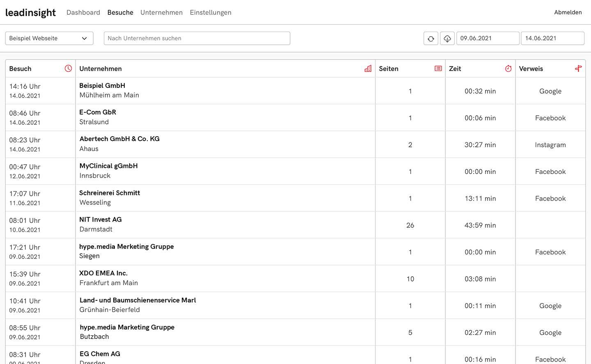The width and height of the screenshot is (591, 364).
Task: Open Beispiel GmbH company entry
Action: point(102,85)
